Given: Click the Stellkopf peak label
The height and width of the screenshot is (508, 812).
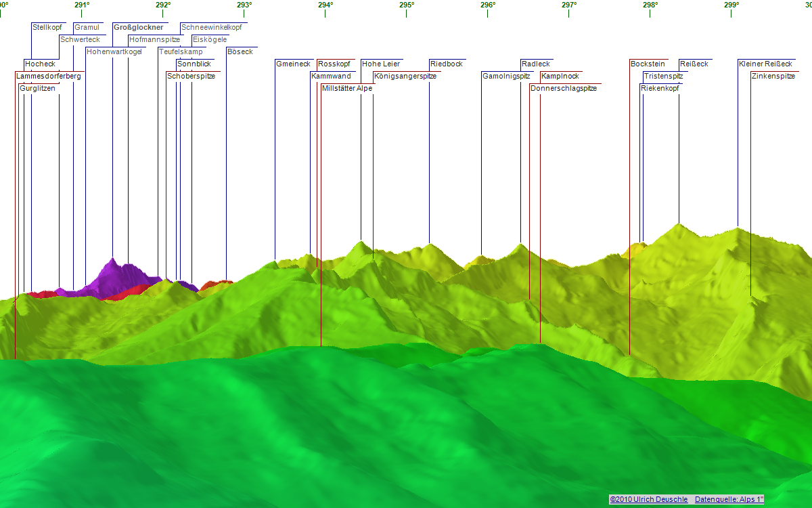Looking at the screenshot, I should pos(47,28).
